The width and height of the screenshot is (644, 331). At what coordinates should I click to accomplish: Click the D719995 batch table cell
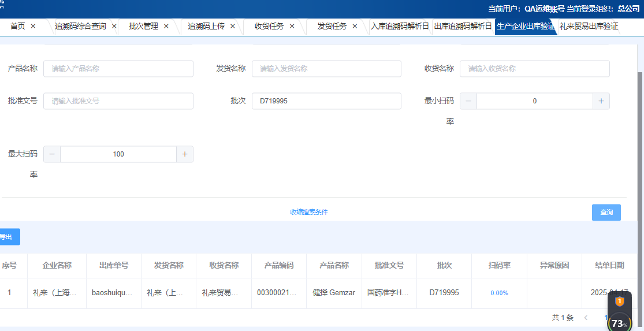pyautogui.click(x=444, y=293)
